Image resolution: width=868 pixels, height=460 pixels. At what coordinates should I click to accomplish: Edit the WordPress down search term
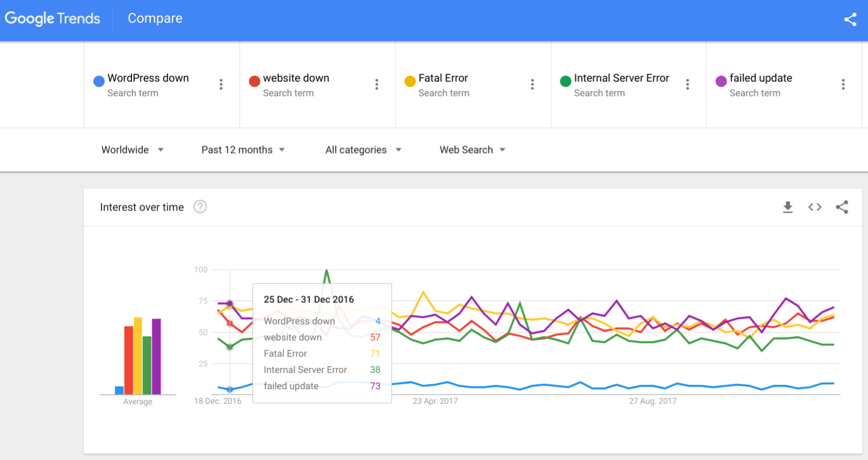point(148,78)
